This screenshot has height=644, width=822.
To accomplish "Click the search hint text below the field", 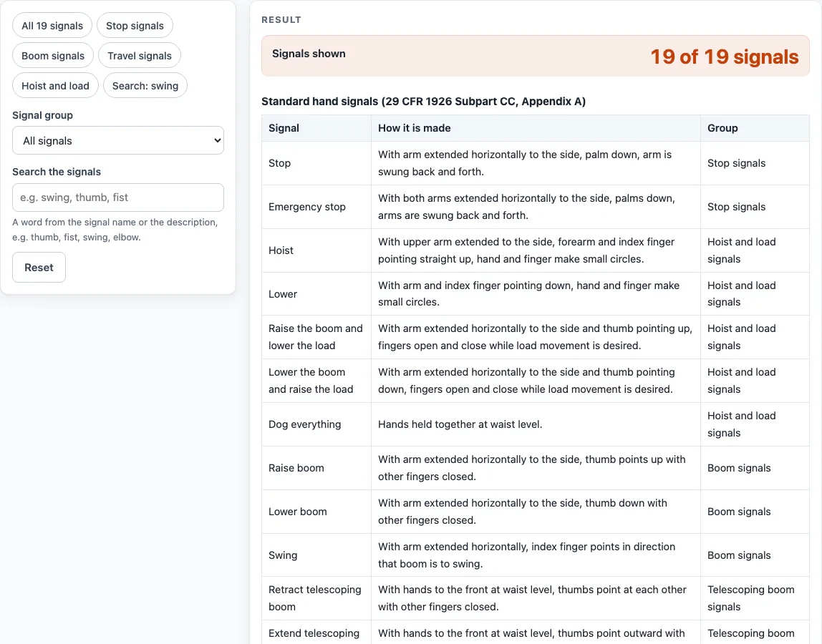I will coord(115,230).
